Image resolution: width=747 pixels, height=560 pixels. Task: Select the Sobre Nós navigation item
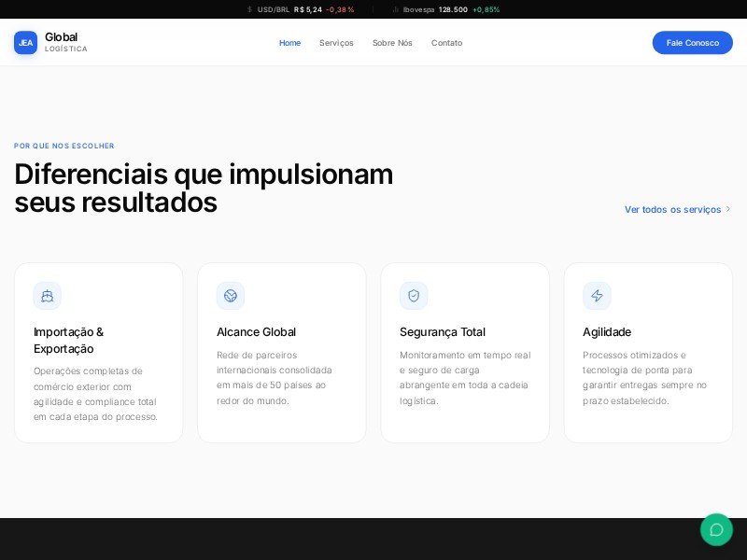tap(392, 43)
